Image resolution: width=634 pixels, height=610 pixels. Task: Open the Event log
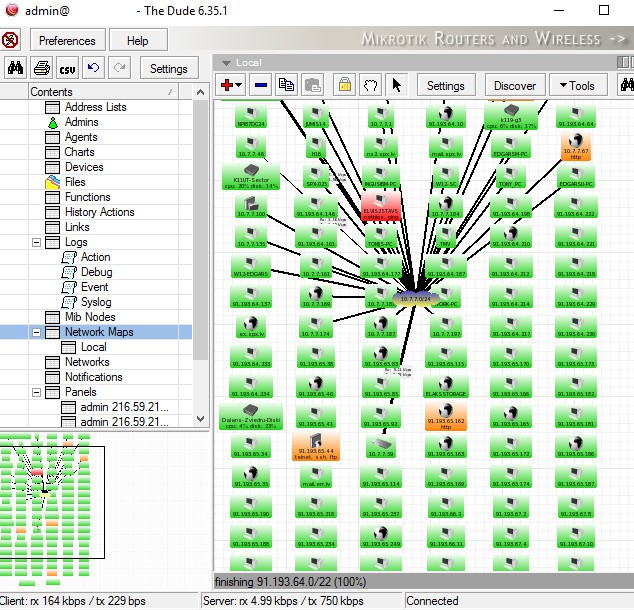[x=95, y=287]
